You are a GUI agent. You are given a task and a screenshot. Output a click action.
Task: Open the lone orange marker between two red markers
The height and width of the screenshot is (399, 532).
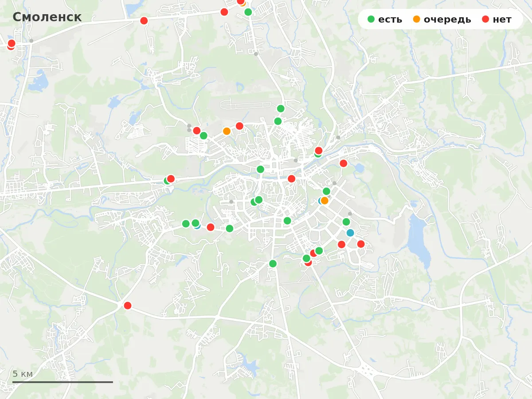[227, 131]
